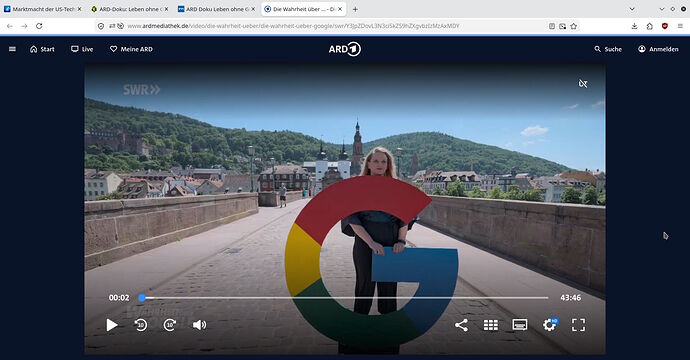Open picture-in-picture from the address bar
Viewport: 690px width, 360px height.
(562, 26)
